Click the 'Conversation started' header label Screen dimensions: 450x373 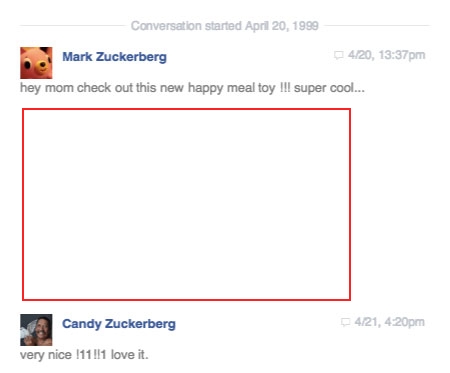coord(186,26)
